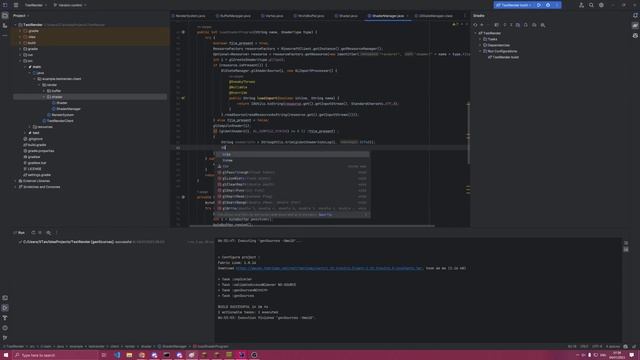Run the TestRender build configuration
This screenshot has height=360, width=640.
click(539, 5)
